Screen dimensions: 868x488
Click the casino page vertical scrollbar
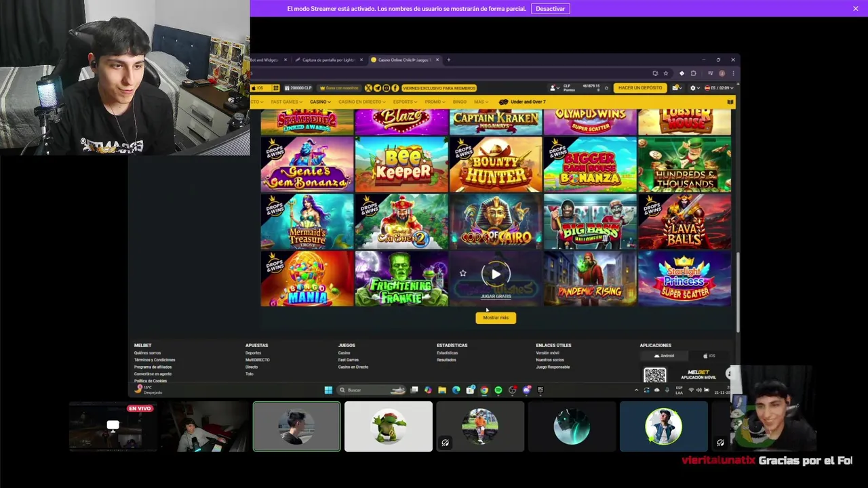point(737,291)
